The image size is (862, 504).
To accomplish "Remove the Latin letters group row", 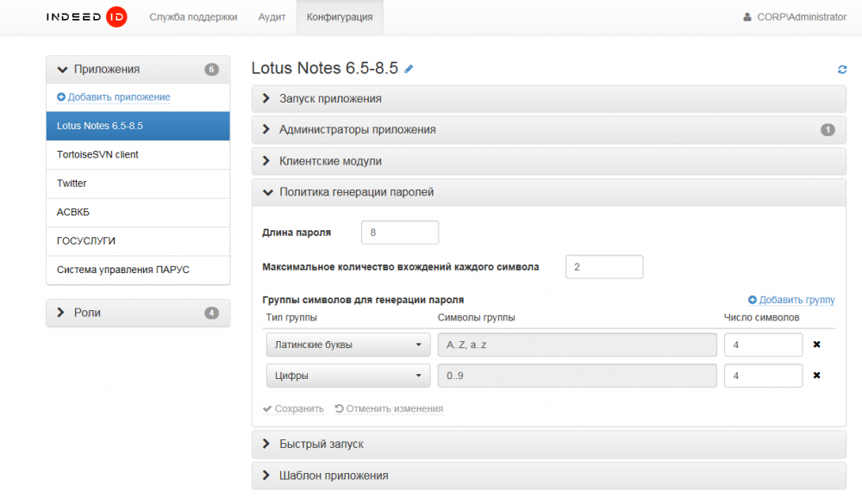I will [816, 345].
